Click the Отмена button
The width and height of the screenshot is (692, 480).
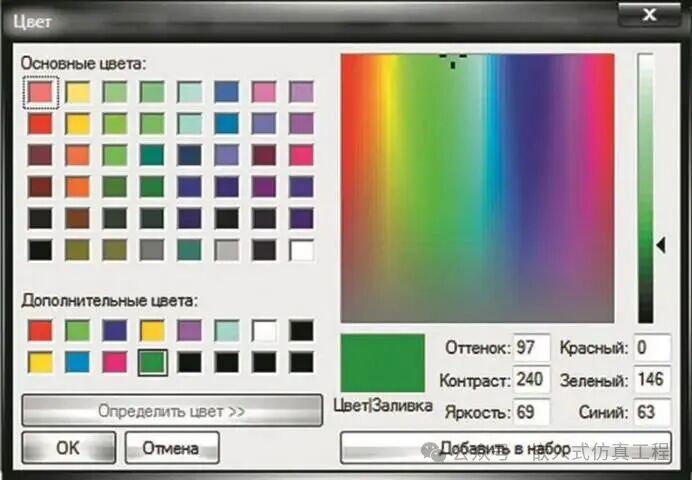[x=172, y=448]
